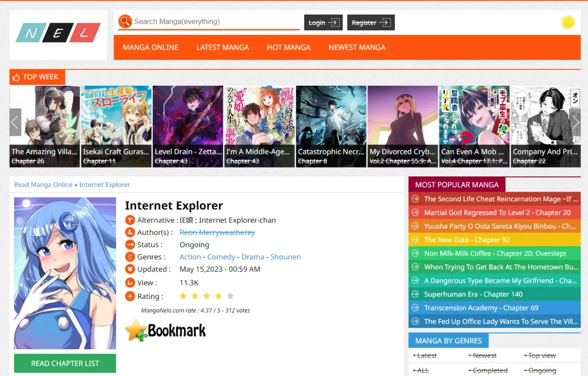This screenshot has height=376, width=588.
Task: Open Yuusha Party O Oida Sareta link
Action: tap(500, 226)
